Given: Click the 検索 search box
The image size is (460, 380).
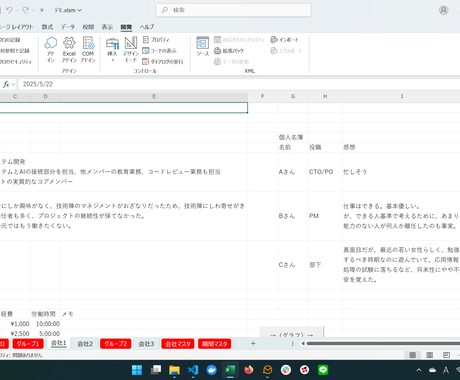Looking at the screenshot, I should click(x=233, y=10).
